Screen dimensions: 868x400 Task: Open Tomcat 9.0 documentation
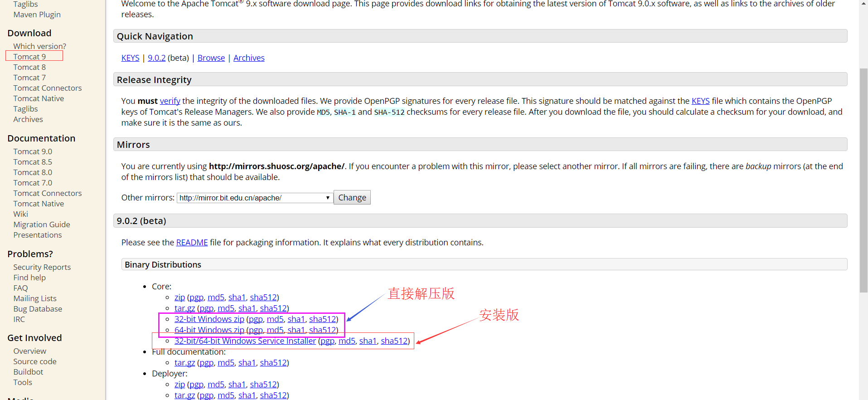[x=33, y=151]
